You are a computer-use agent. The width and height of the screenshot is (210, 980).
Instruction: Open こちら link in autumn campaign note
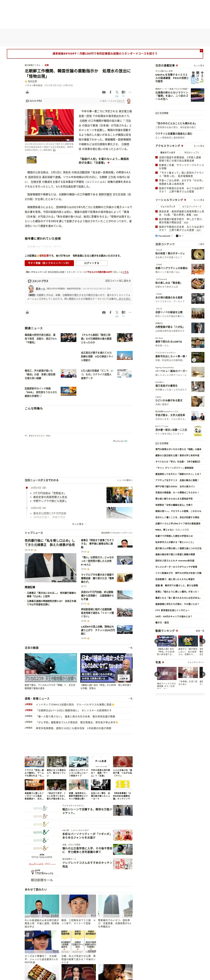point(125,272)
